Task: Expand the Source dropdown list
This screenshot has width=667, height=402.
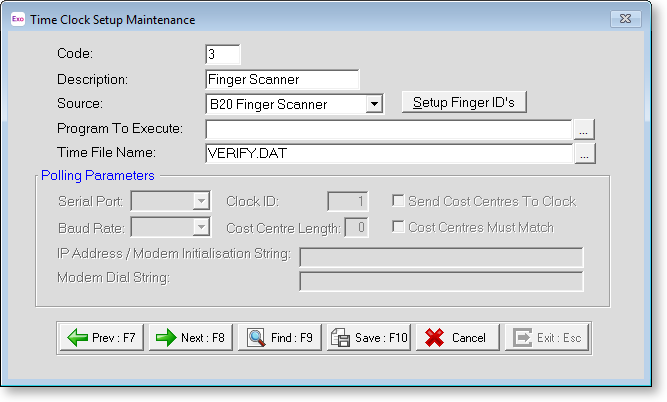Action: pos(374,103)
